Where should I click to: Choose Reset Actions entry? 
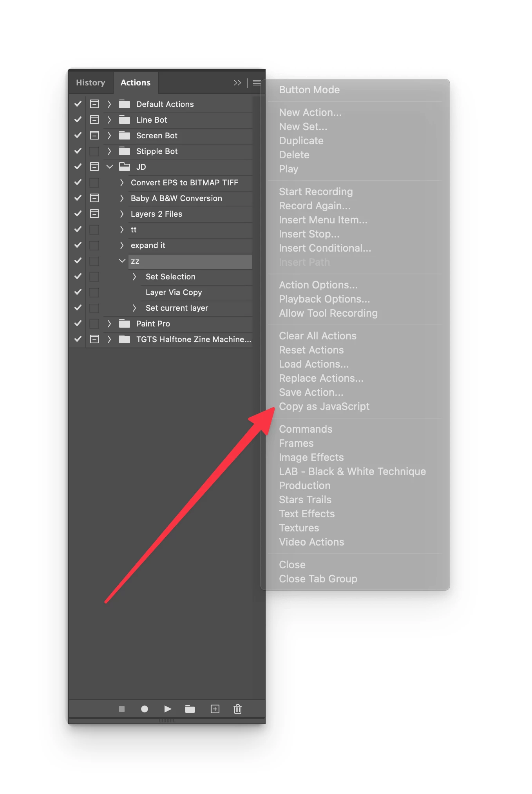[x=311, y=350]
